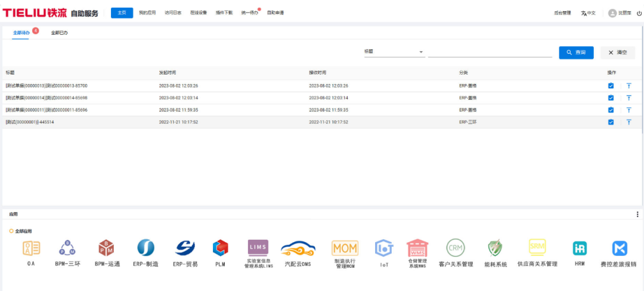Open todo titled 测试00000014-85698
The image size is (644, 291).
pyautogui.click(x=47, y=98)
